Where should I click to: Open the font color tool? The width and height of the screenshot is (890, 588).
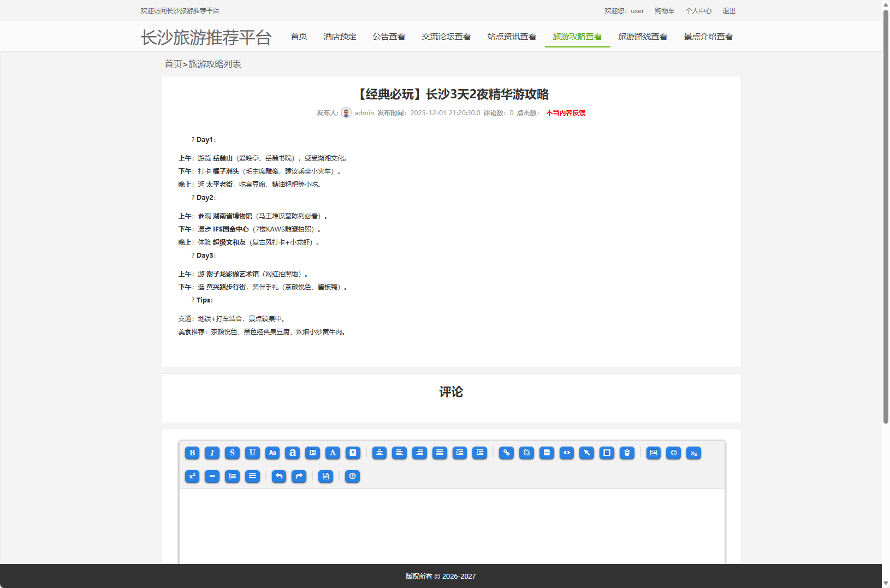point(333,453)
